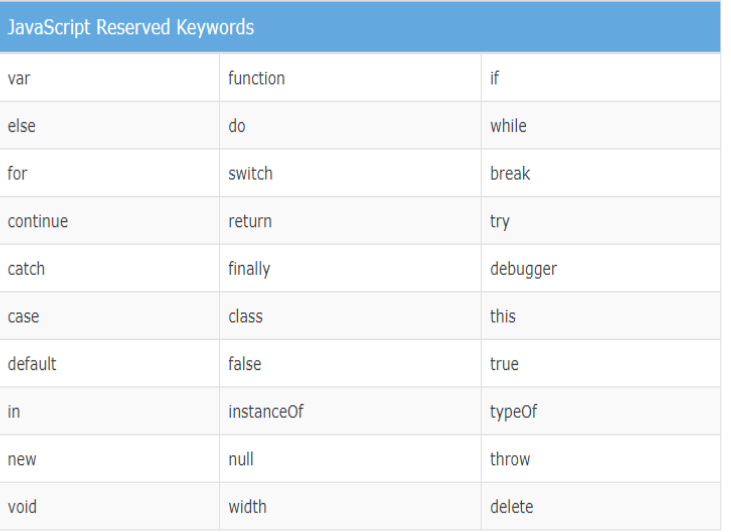Viewport: 731px width, 532px height.
Task: Select the 'catch' table cell
Action: pyautogui.click(x=108, y=269)
